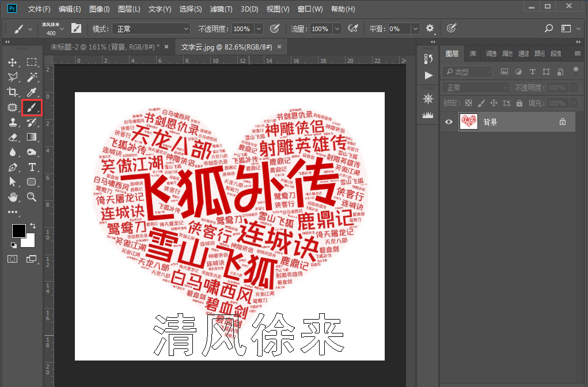This screenshot has width=588, height=387.
Task: Select the Eraser tool
Action: (x=12, y=137)
